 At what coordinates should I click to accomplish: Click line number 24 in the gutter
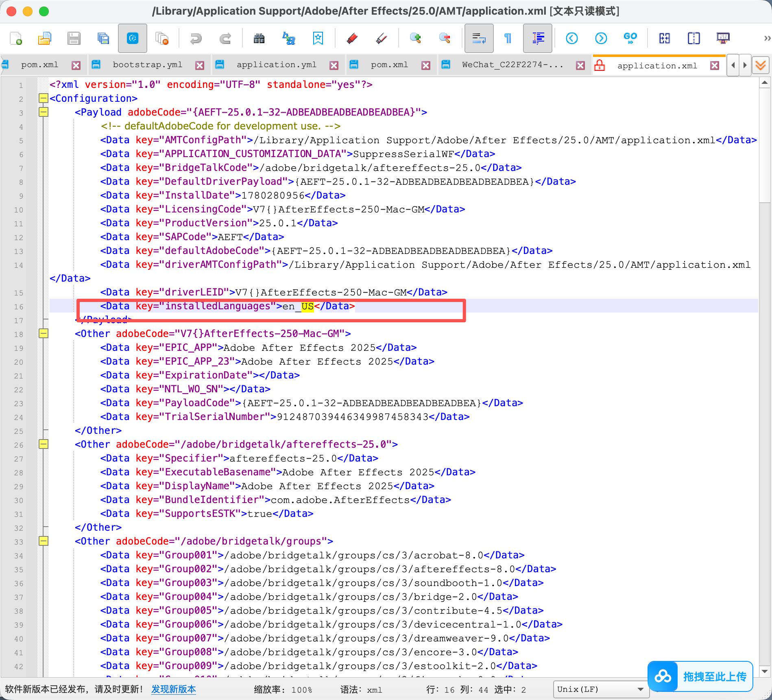pyautogui.click(x=19, y=417)
